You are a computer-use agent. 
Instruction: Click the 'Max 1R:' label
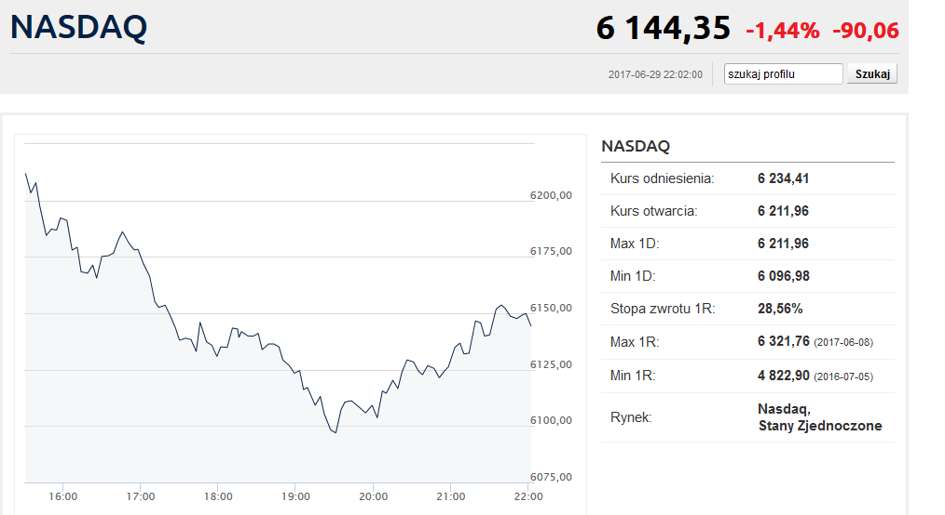coord(635,342)
